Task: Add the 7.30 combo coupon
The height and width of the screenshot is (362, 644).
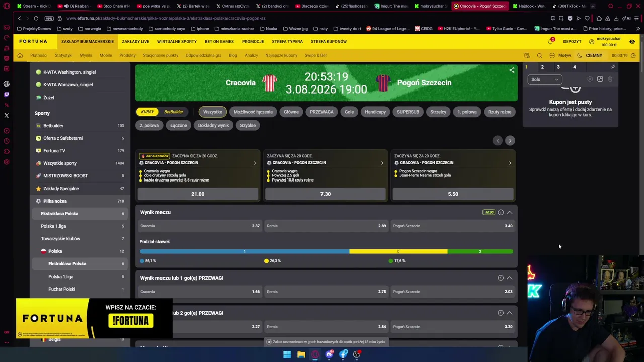Action: 326,194
